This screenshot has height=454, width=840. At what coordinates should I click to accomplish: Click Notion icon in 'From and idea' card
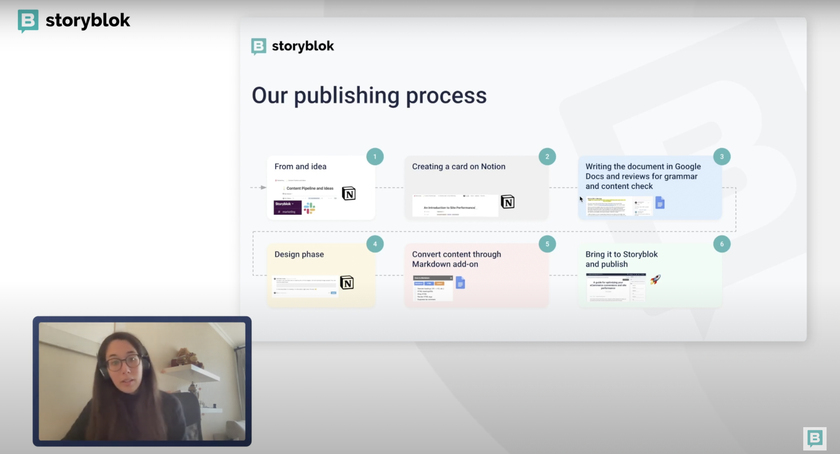tap(349, 193)
